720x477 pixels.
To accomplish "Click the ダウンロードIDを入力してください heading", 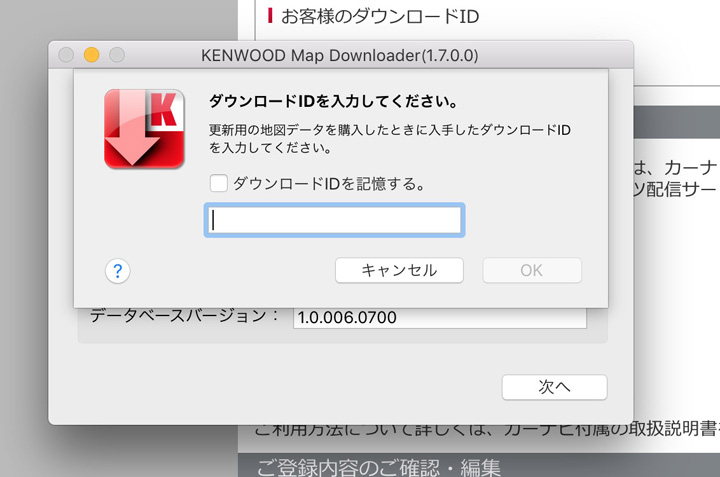I will 333,101.
